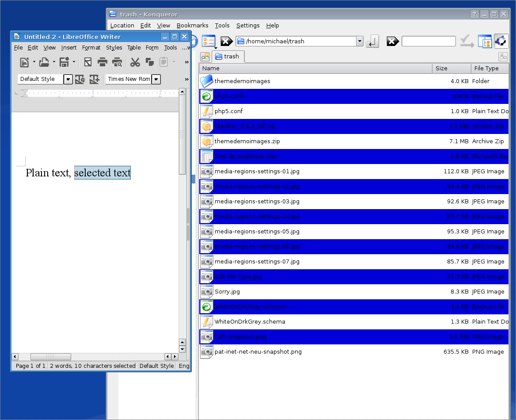Click Test Spreadsheet.xlsx spreadsheet icon

click(206, 157)
